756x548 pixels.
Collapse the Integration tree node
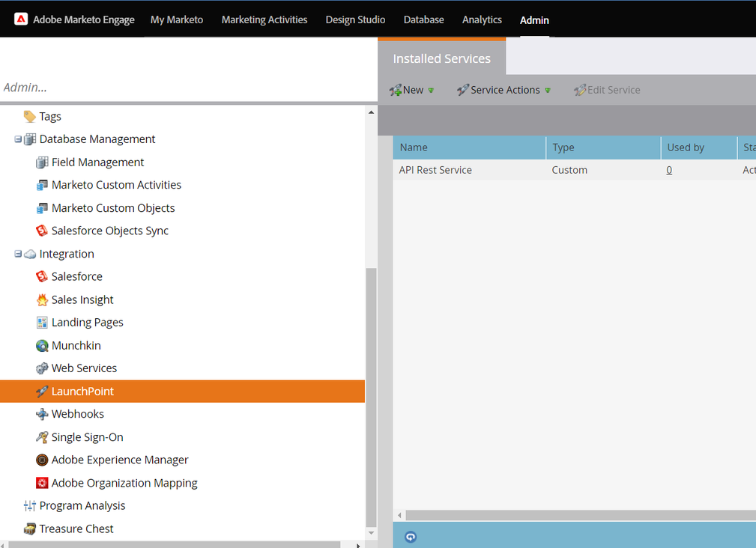pyautogui.click(x=18, y=254)
